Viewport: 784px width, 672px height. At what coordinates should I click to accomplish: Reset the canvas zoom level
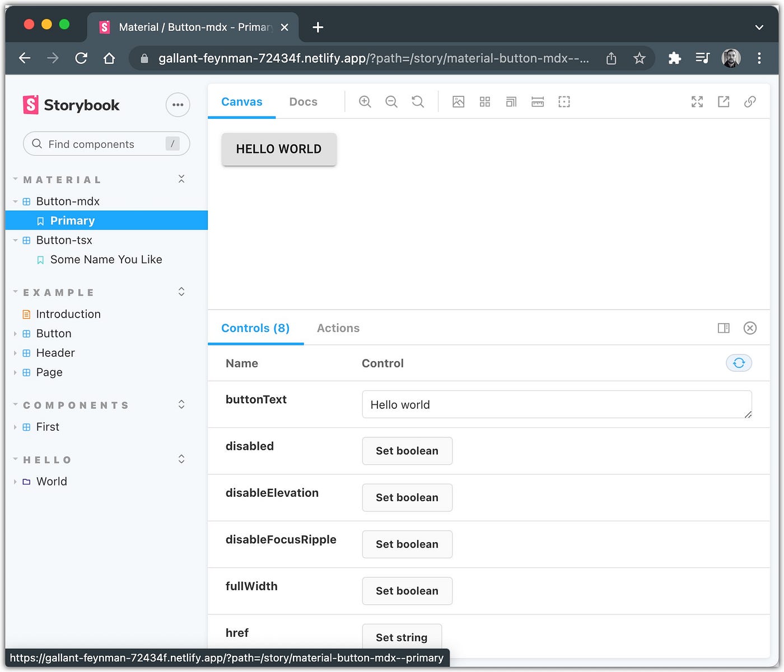click(x=418, y=101)
